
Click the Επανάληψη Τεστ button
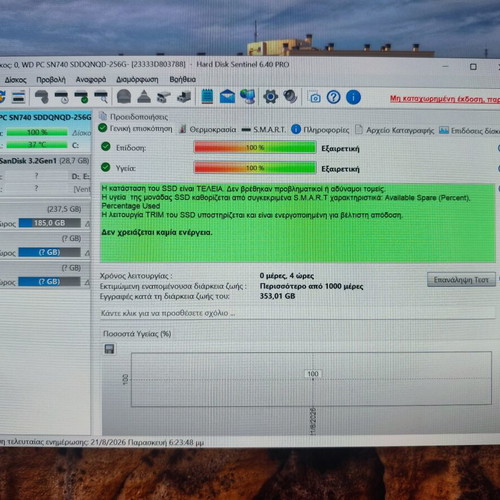point(461,280)
